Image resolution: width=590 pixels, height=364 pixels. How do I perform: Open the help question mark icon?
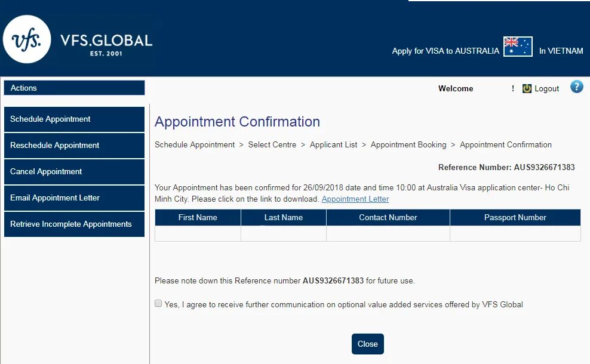point(576,87)
